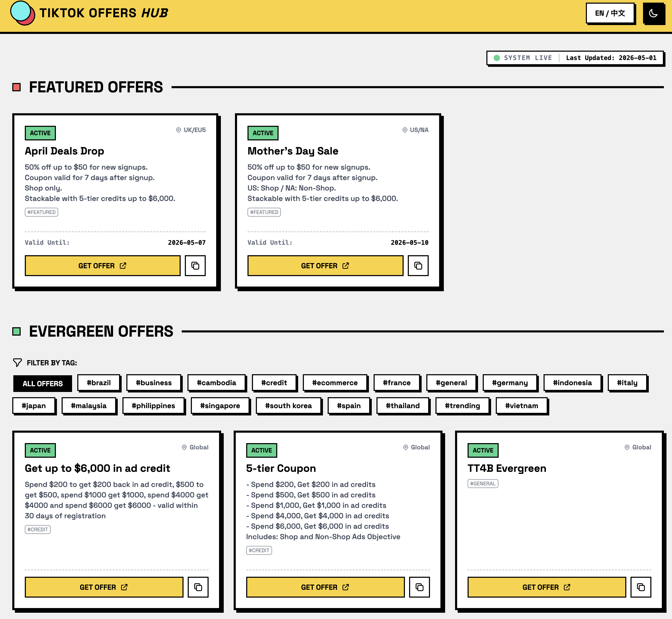Show only #germany offers

point(510,383)
